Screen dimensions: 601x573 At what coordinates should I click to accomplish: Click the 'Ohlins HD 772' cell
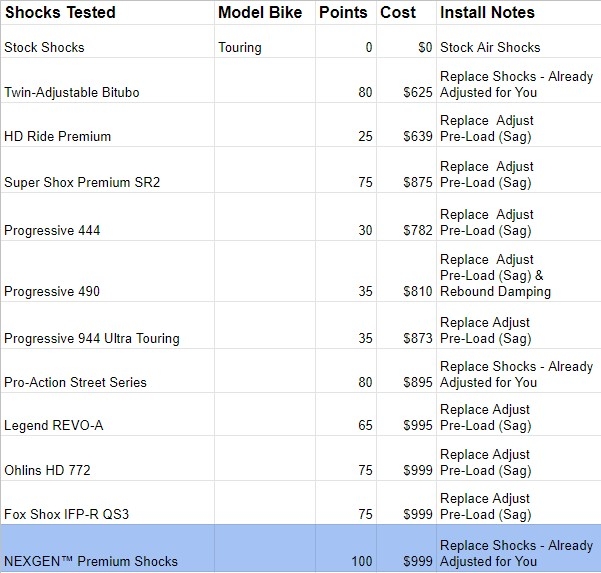coord(107,458)
